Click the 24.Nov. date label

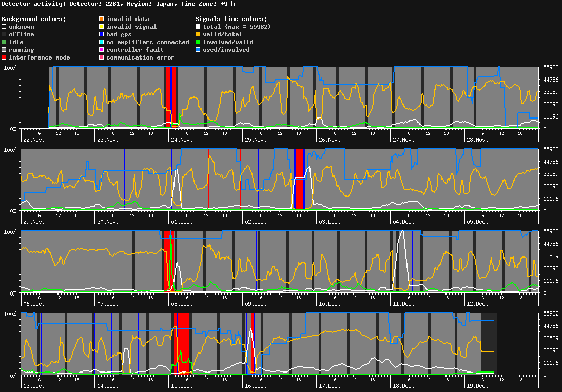pos(181,140)
